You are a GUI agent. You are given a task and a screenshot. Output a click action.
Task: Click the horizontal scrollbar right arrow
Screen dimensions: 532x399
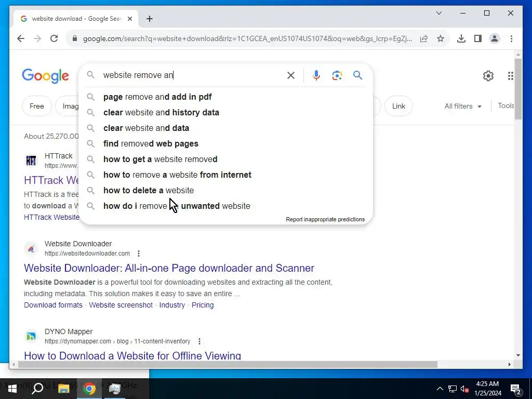509,365
